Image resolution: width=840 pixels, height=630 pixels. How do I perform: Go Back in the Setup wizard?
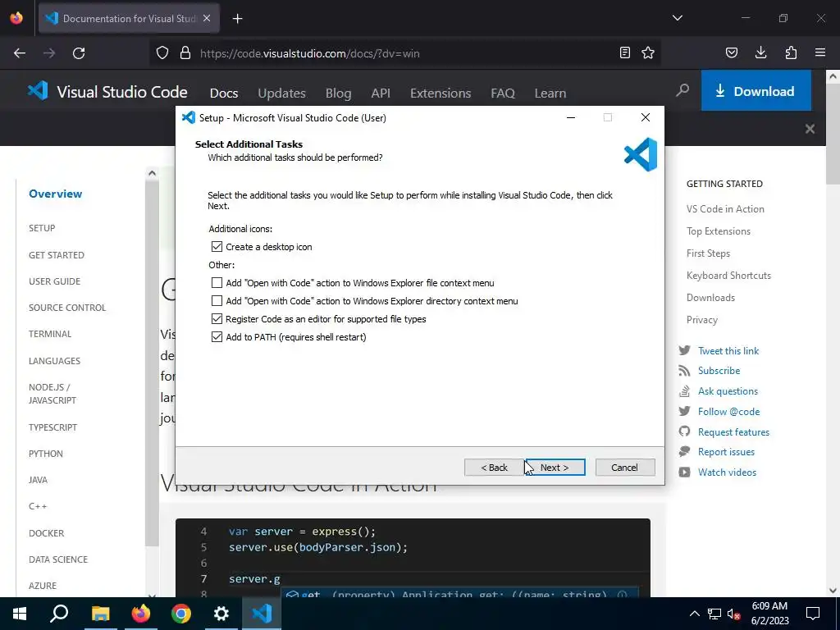point(494,467)
